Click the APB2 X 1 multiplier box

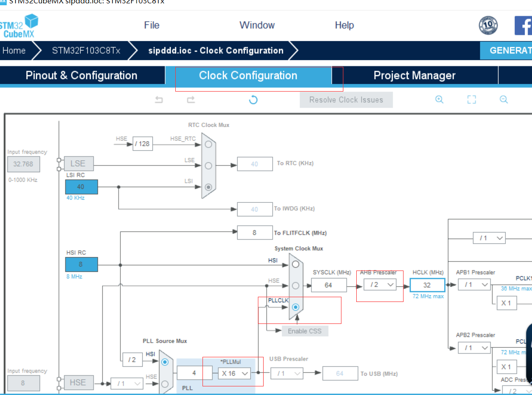[507, 367]
